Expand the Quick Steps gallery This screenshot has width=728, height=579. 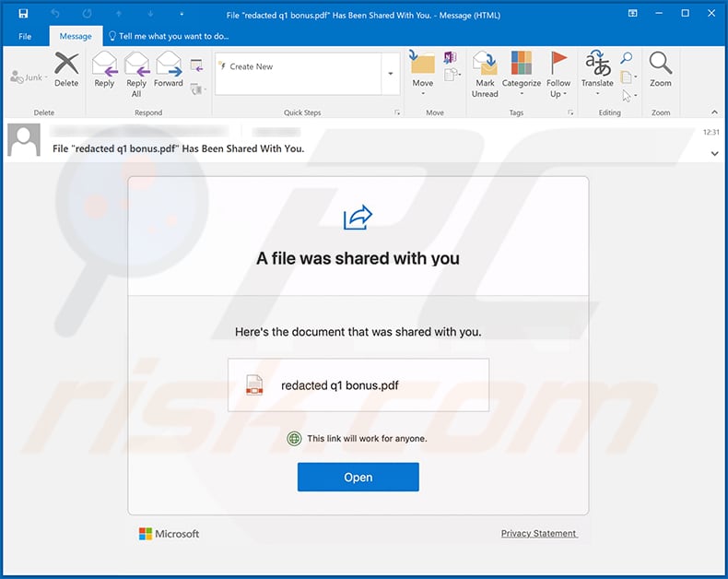tap(390, 74)
